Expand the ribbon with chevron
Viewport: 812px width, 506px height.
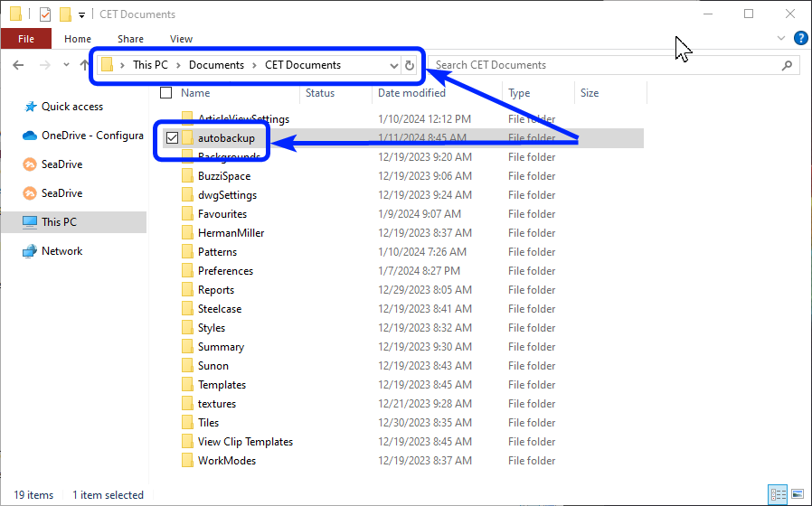point(781,38)
